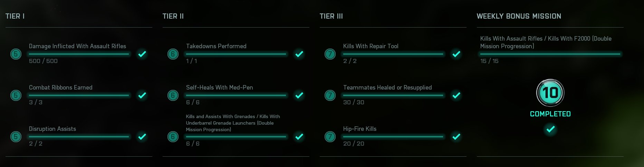
Task: Select the TIER III heading
Action: coord(331,16)
